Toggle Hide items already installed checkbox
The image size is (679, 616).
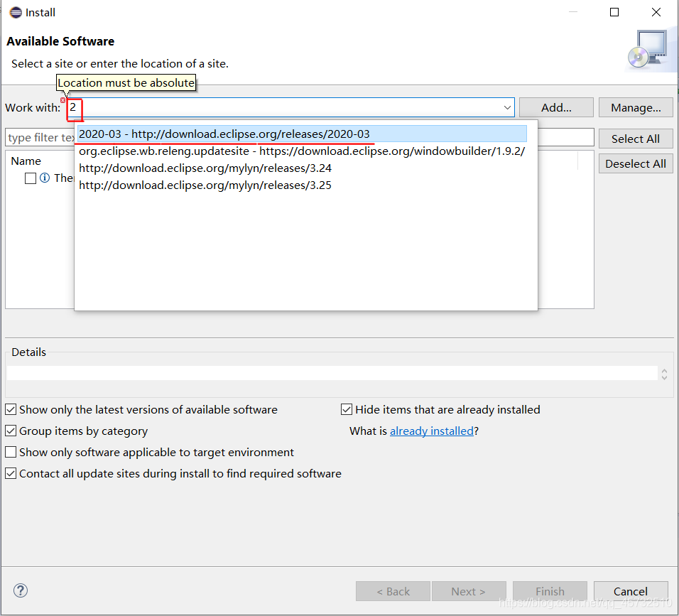click(x=347, y=409)
